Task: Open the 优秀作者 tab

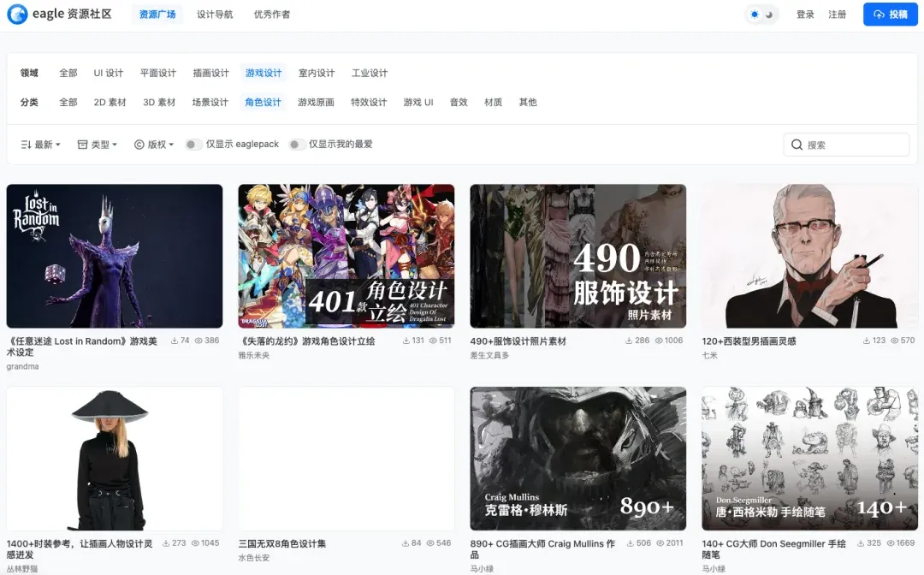Action: pos(272,15)
